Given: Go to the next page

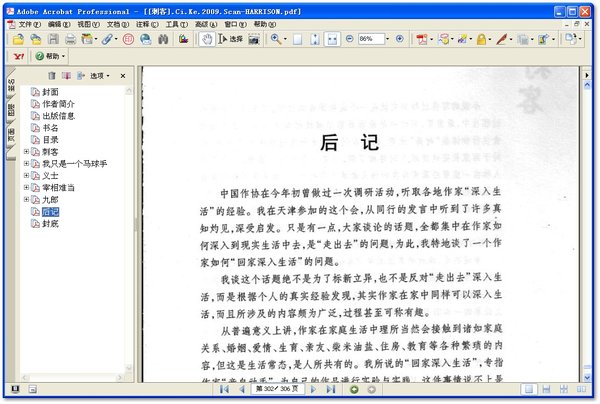Looking at the screenshot, I should pyautogui.click(x=313, y=389).
